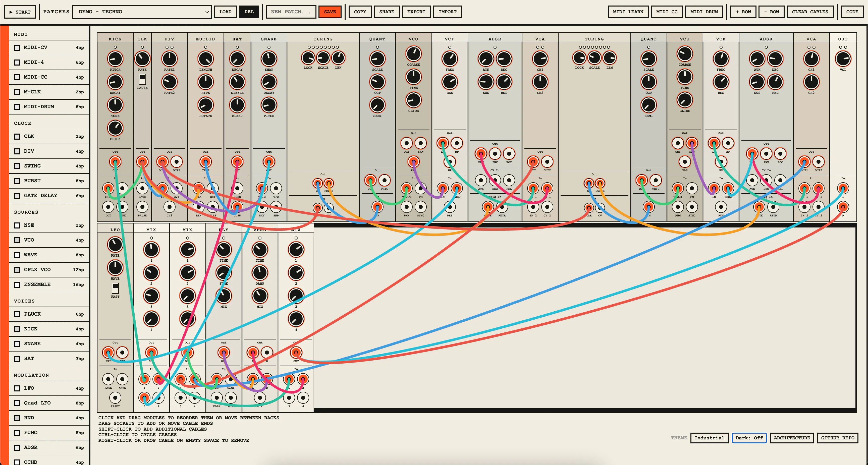Click the VERB module DAMP knob

click(260, 273)
